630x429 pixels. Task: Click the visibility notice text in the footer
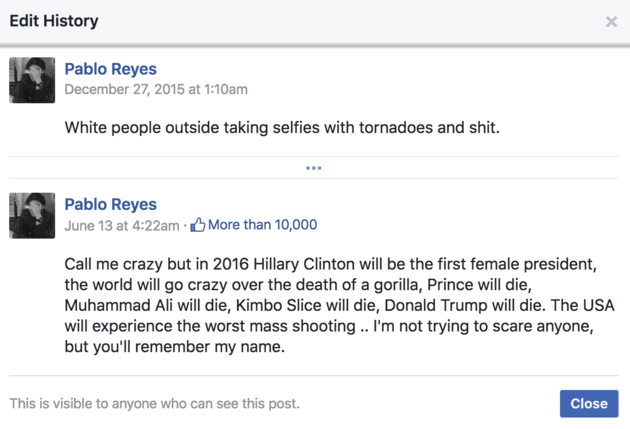(155, 403)
